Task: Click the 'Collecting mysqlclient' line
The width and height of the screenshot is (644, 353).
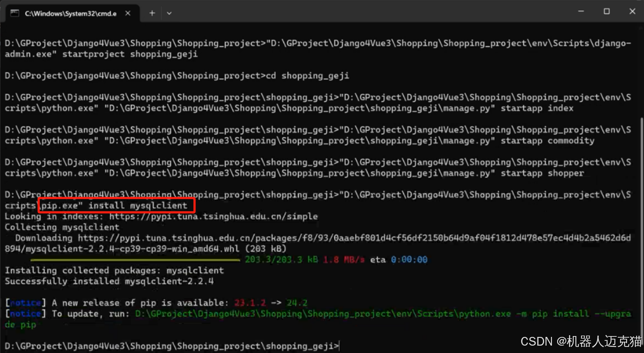Action: (x=62, y=227)
